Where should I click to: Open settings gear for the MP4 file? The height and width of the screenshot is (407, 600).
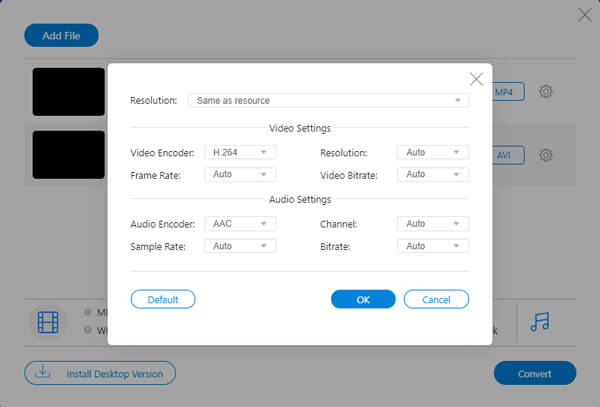(x=546, y=92)
